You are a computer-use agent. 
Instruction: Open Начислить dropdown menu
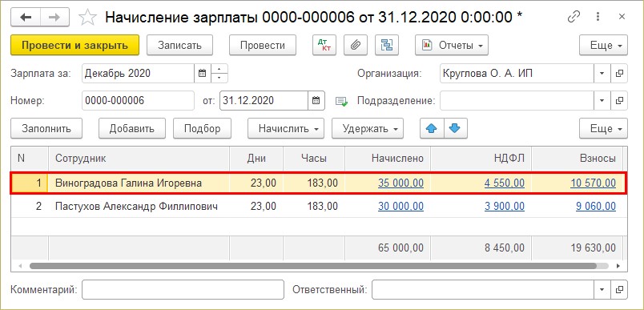286,128
